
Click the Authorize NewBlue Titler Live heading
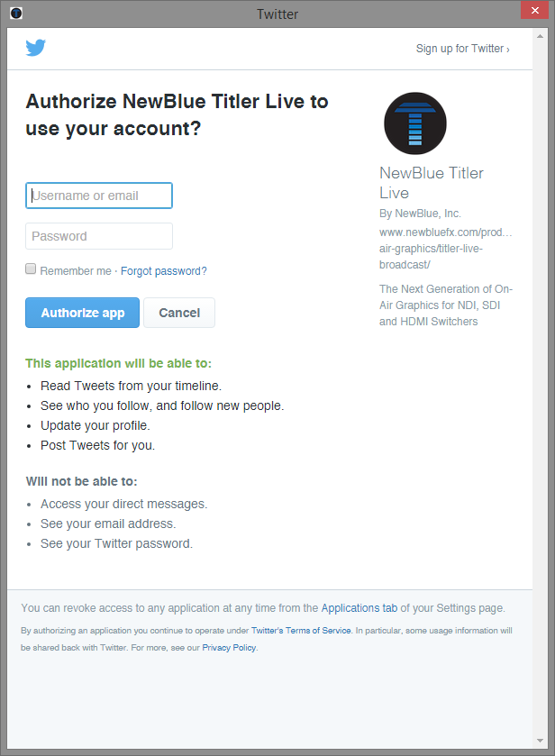(177, 114)
